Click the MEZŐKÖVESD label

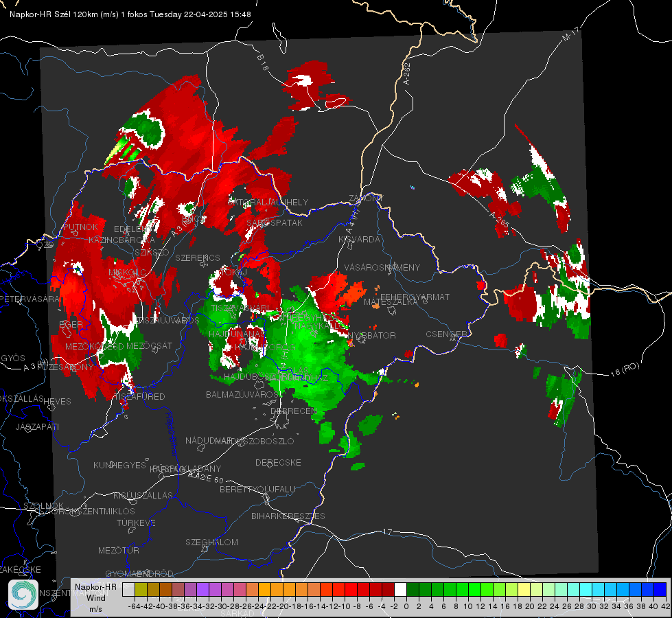(x=94, y=346)
